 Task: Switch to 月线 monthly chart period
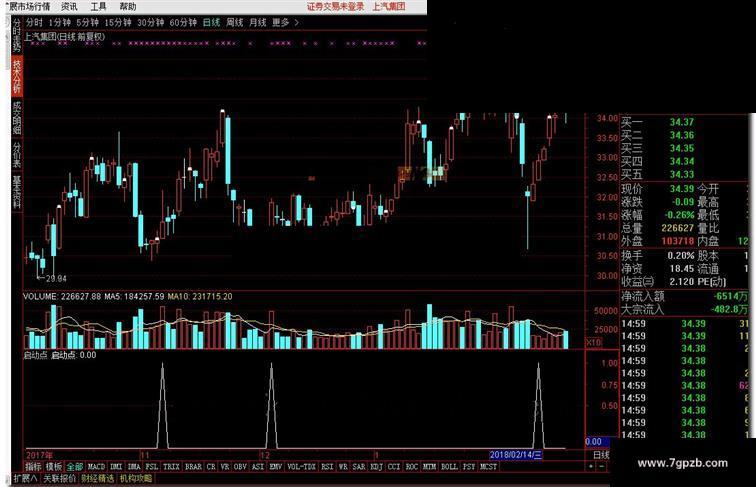click(x=257, y=22)
